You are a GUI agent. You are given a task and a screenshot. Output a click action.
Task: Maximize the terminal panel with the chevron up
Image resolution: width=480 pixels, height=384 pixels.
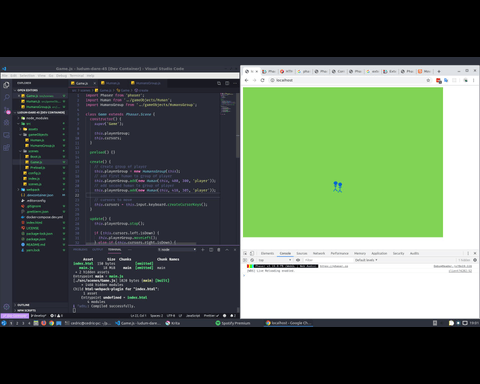[x=227, y=249]
